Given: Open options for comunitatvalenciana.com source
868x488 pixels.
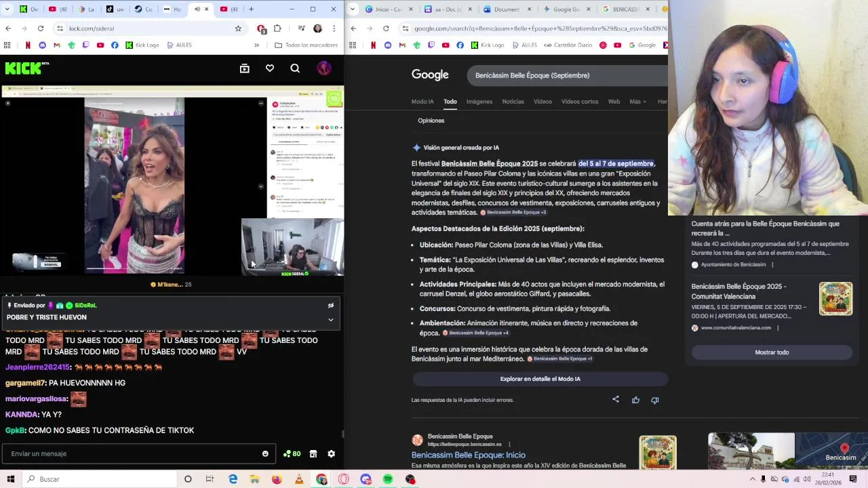Looking at the screenshot, I should 778,328.
